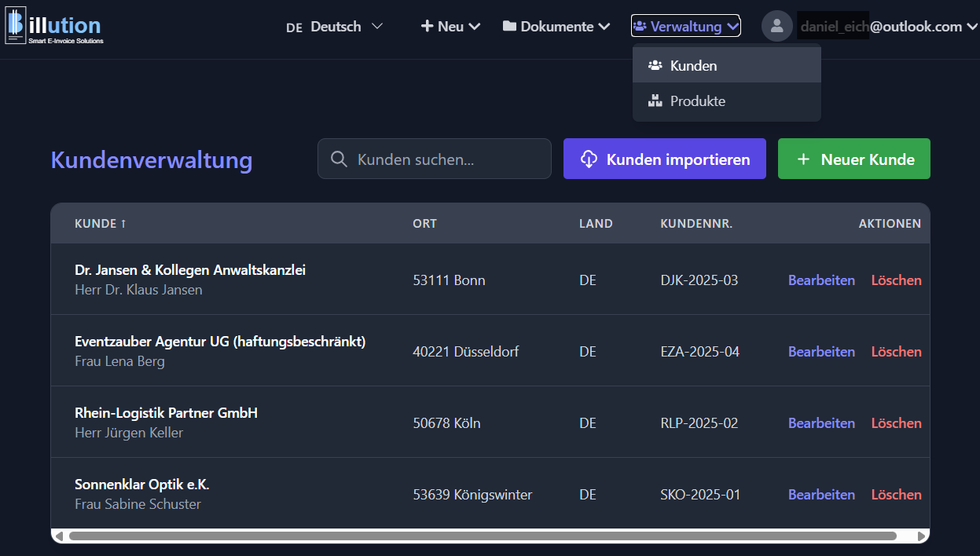This screenshot has width=980, height=556.
Task: Select Kunden in the Verwaltung menu
Action: [x=727, y=65]
